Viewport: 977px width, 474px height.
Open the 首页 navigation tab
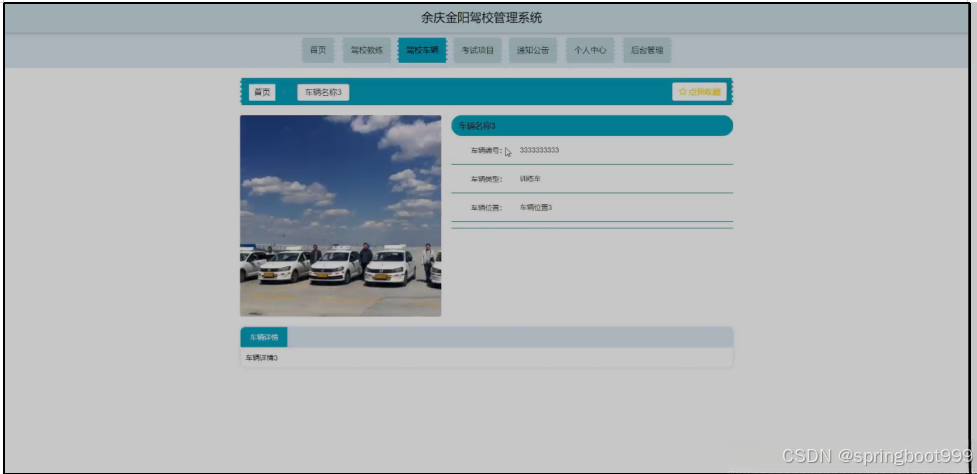[318, 50]
